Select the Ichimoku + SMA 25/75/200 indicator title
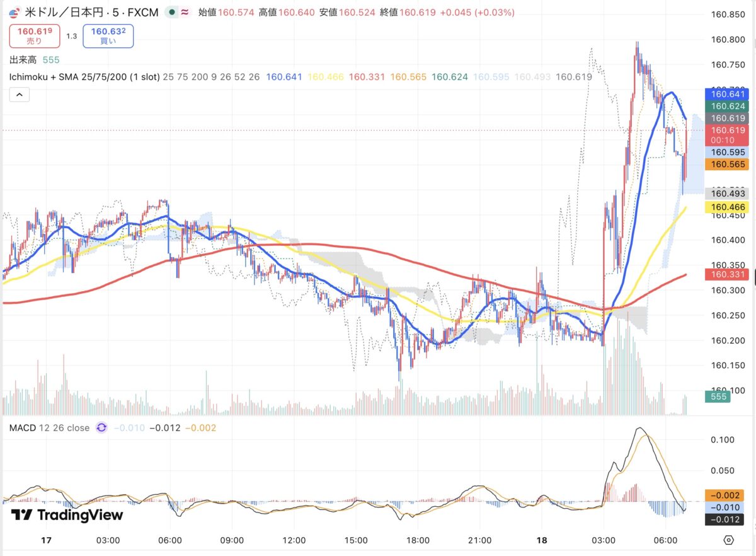This screenshot has height=556, width=756. point(83,77)
